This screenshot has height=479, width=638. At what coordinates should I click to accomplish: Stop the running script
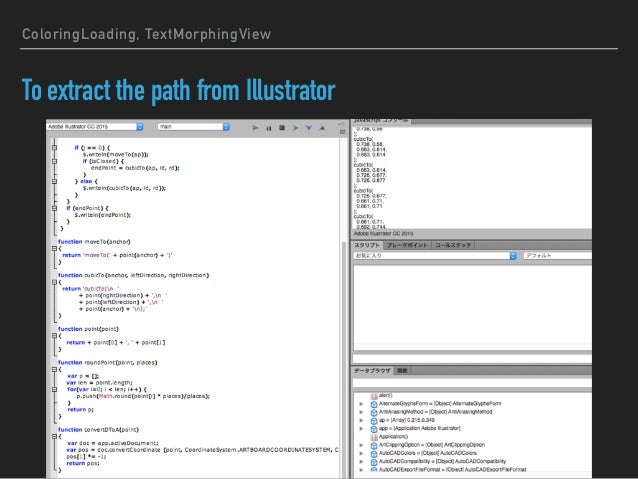[282, 127]
